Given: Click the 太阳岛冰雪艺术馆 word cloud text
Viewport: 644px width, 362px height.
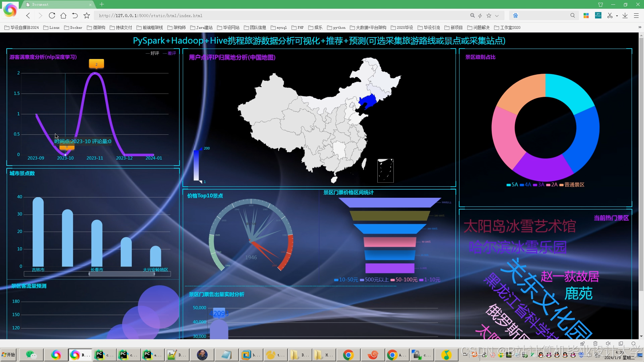Looking at the screenshot, I should point(520,227).
